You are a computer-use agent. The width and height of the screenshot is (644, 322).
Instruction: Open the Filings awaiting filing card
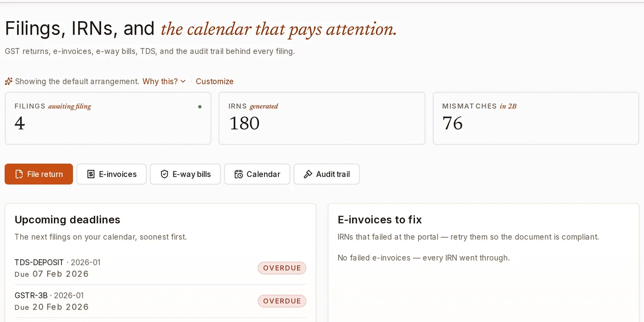108,118
